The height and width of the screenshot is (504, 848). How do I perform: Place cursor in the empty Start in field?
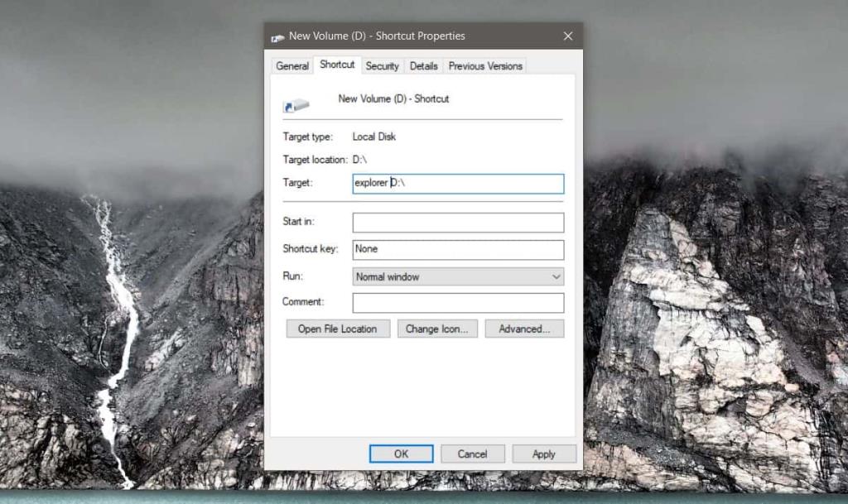coord(457,222)
